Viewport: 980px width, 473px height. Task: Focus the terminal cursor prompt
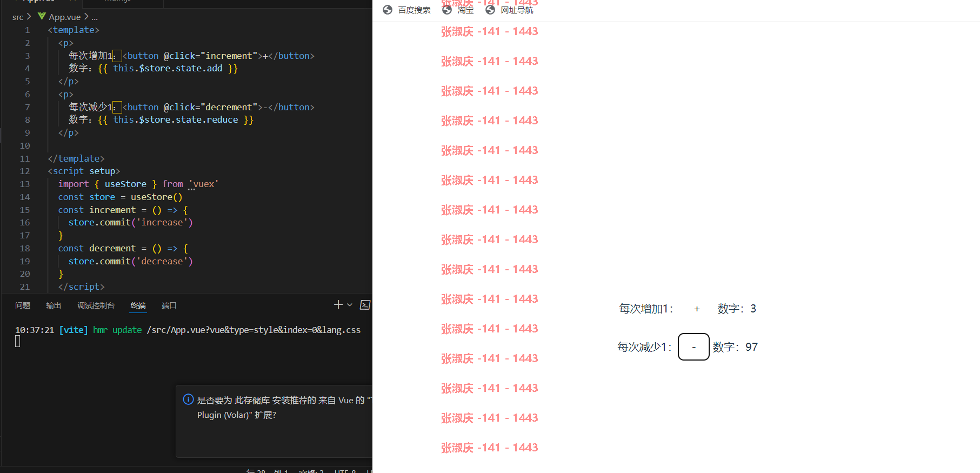[18, 341]
